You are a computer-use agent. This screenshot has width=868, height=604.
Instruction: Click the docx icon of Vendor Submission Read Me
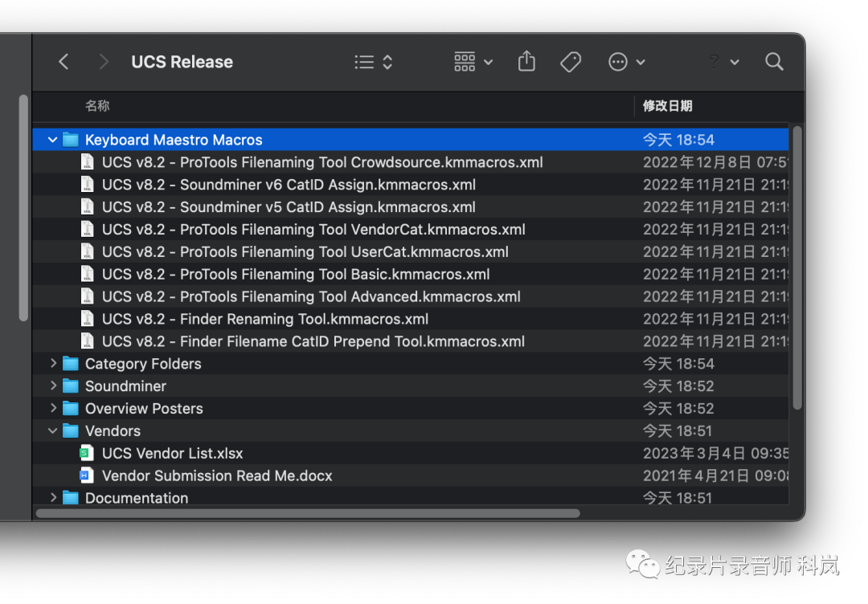(x=86, y=475)
